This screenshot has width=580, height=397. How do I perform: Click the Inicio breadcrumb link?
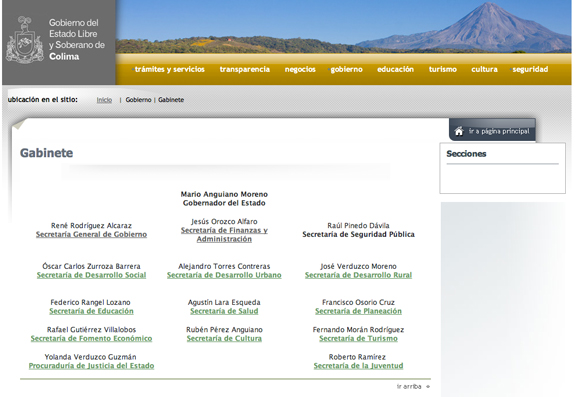(104, 100)
